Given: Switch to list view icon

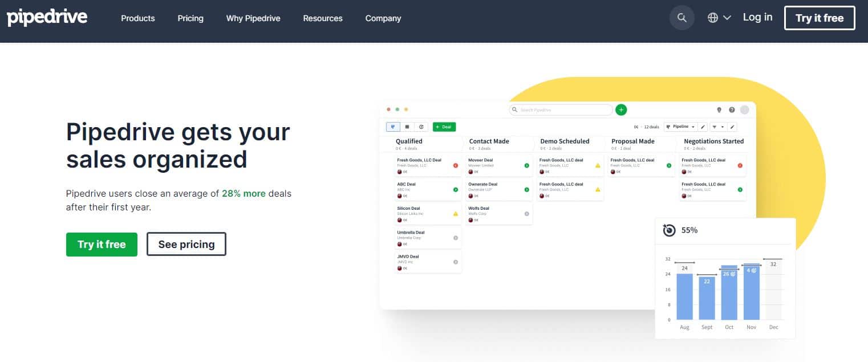Looking at the screenshot, I should point(407,127).
